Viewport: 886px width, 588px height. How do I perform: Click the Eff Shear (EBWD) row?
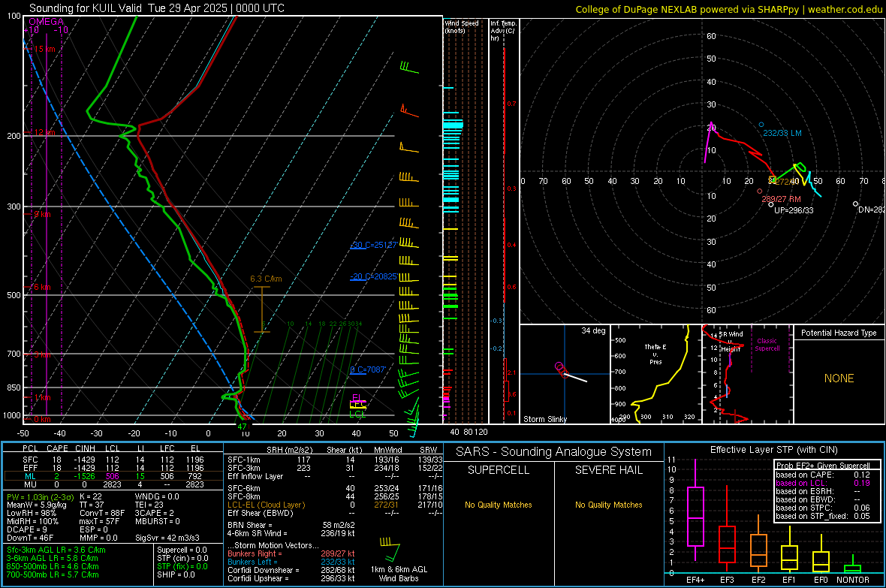click(x=335, y=513)
